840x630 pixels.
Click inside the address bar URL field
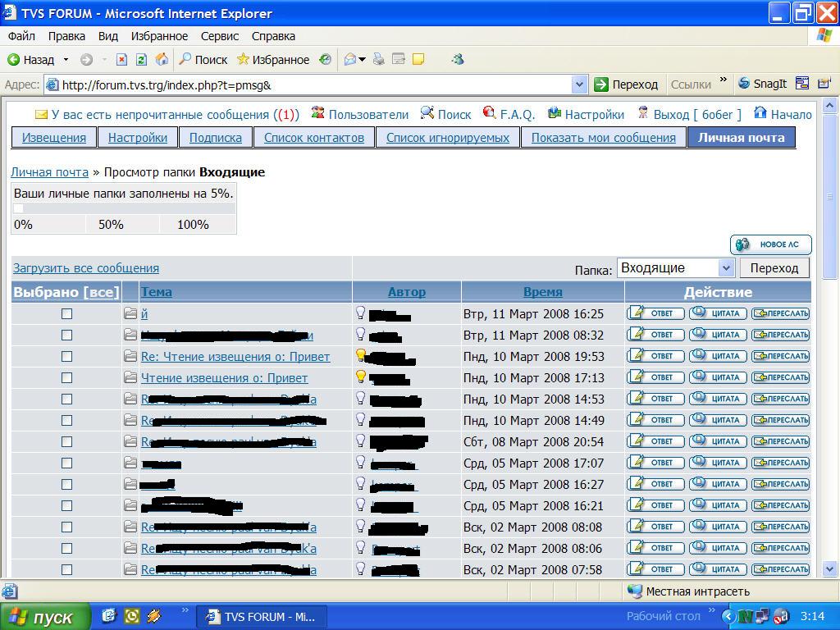click(312, 84)
